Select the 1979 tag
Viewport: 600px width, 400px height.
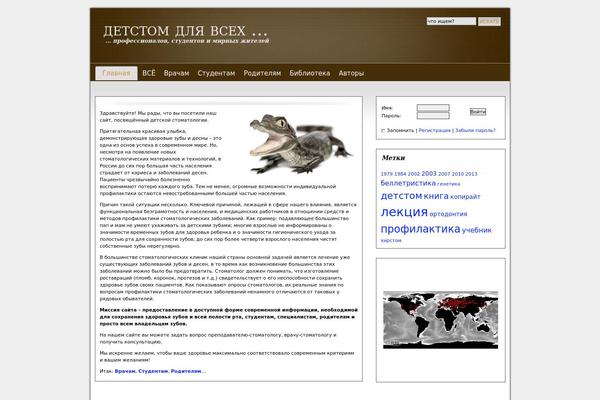pos(386,174)
